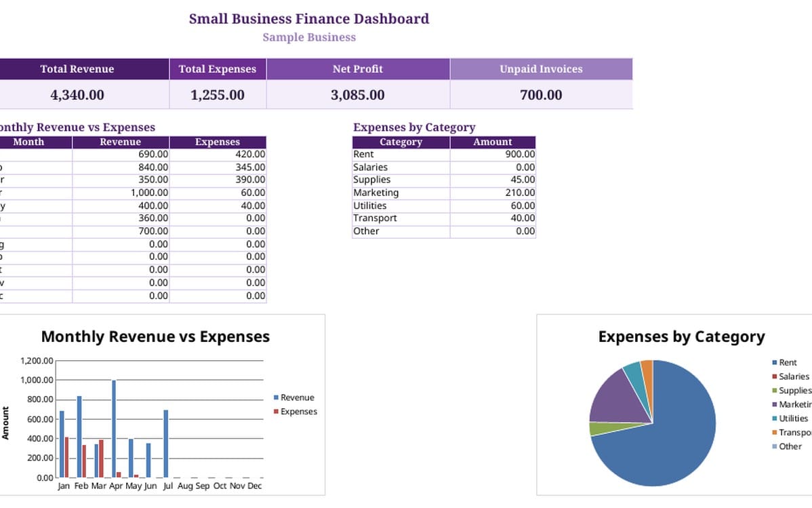Viewport: 812px width, 508px height.
Task: Click the 1,200.00 y-axis label
Action: tap(37, 360)
